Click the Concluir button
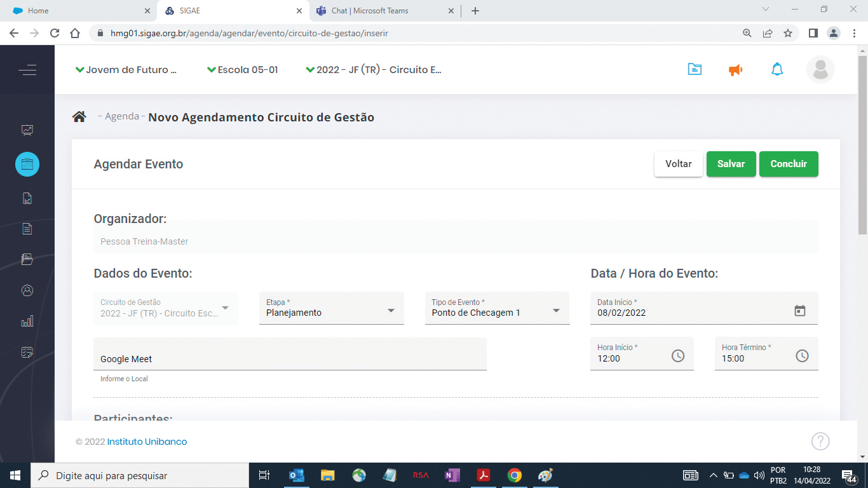 pyautogui.click(x=789, y=164)
